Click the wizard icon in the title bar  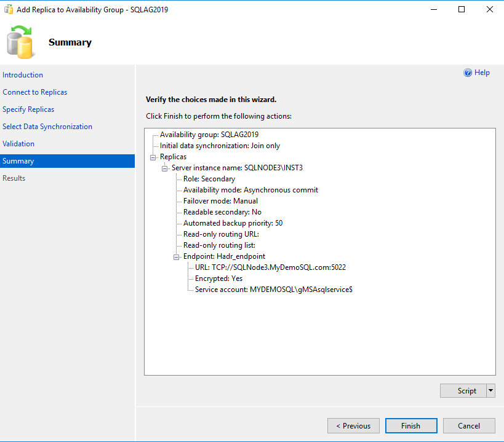(9, 10)
